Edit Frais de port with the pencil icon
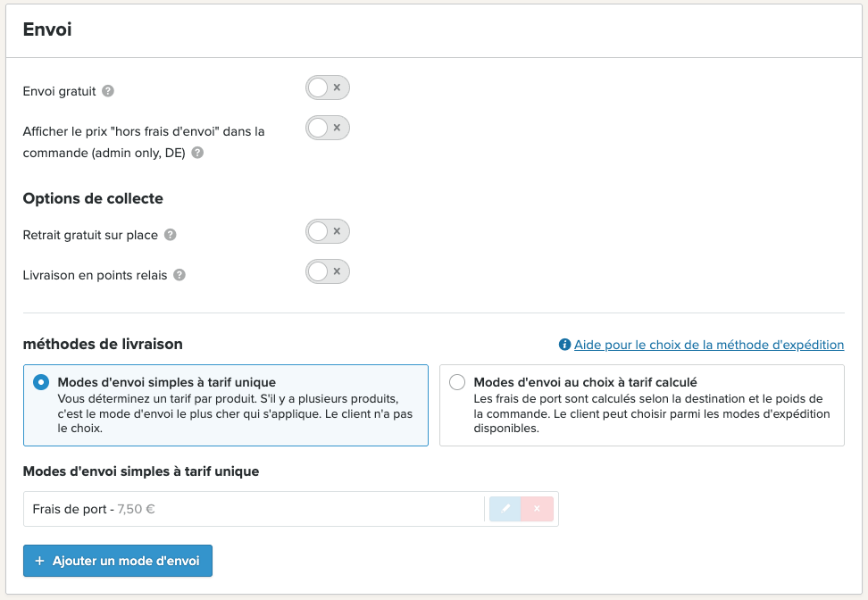868x600 pixels. (x=505, y=509)
